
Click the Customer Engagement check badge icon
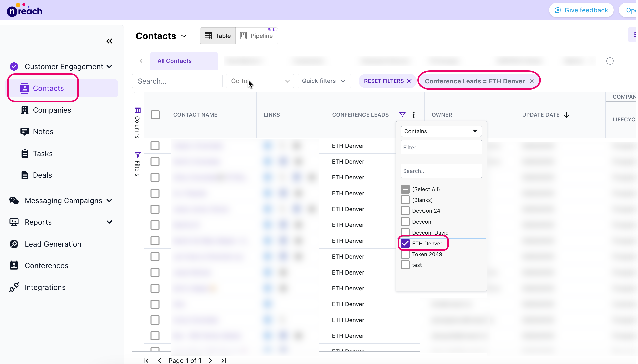[x=14, y=67]
